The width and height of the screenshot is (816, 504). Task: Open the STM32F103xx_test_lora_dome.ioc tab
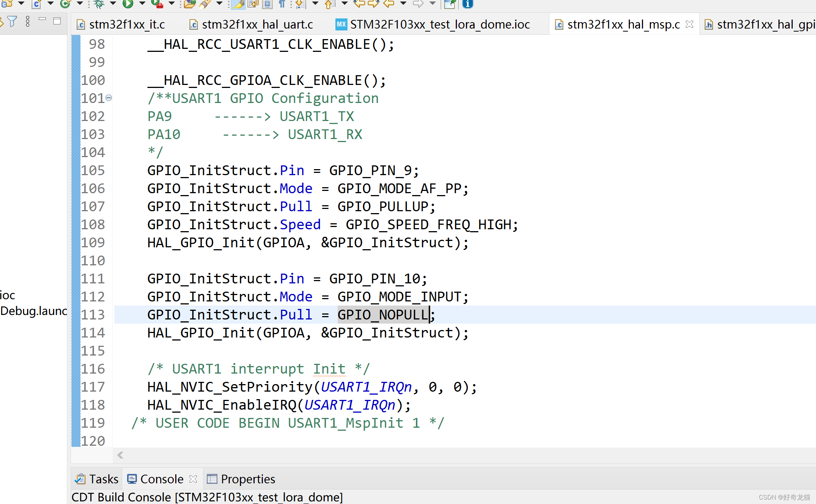pos(432,24)
